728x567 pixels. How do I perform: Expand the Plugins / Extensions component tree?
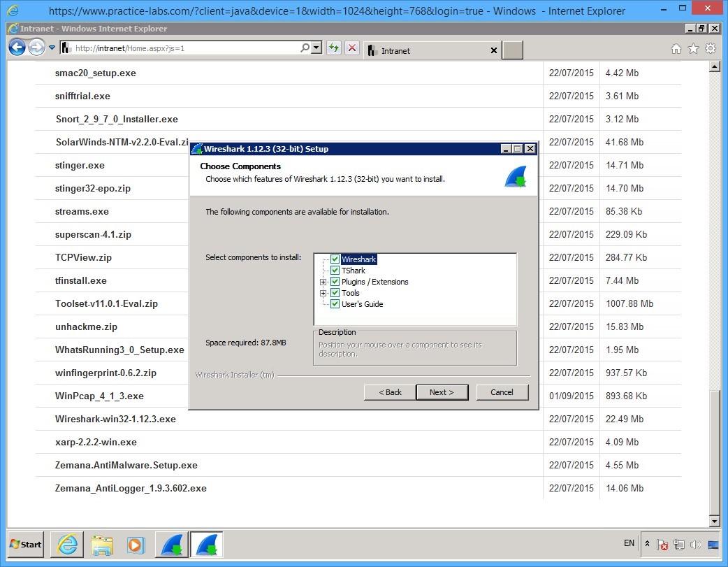tap(323, 282)
